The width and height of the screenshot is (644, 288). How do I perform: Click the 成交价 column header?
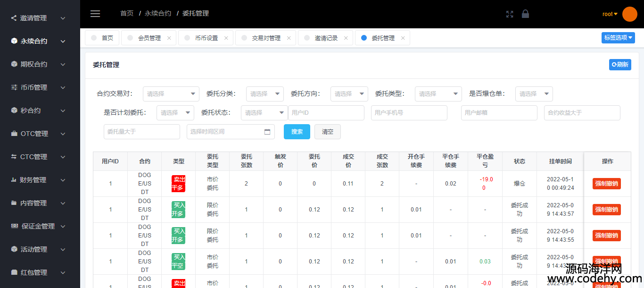[348, 161]
